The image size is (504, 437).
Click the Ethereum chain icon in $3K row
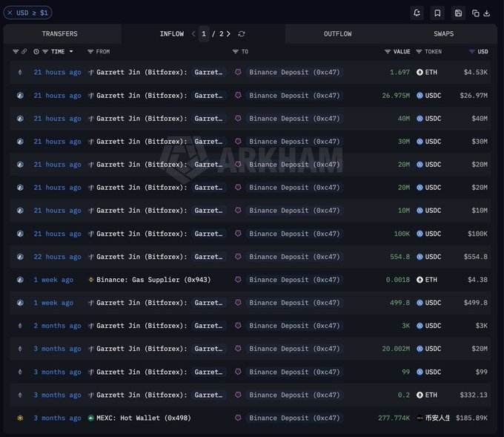click(20, 326)
